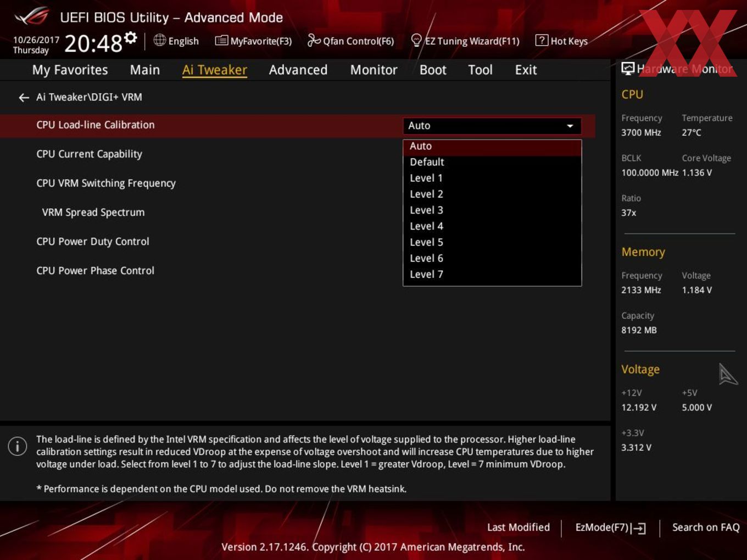Open the Tool tab
Viewport: 747px width, 560px height.
480,70
